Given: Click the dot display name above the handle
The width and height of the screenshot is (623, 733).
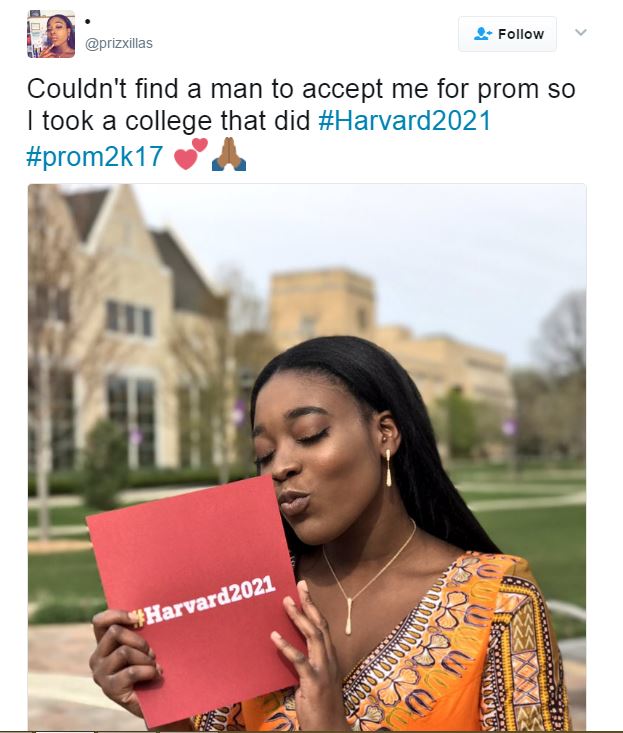Looking at the screenshot, I should coord(87,22).
